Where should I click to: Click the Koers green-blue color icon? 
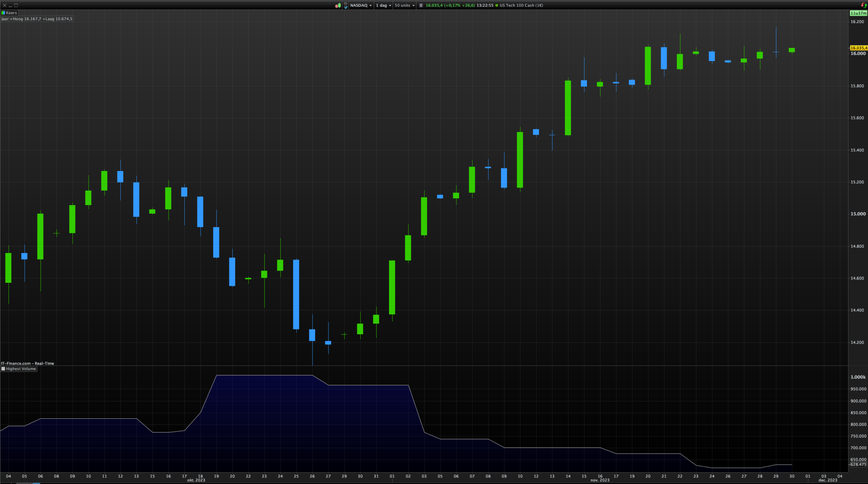tap(3, 13)
